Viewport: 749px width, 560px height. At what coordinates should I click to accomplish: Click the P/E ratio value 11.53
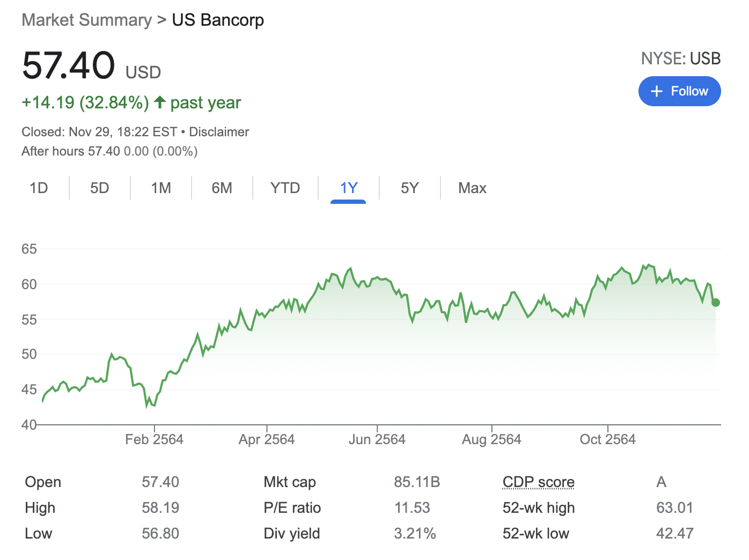[412, 507]
